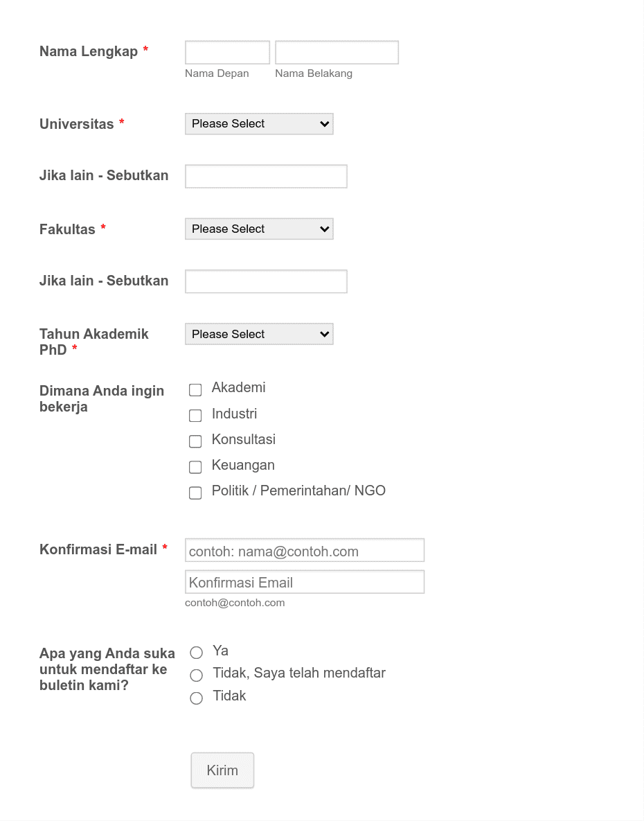Open the Tahun Akademik PhD dropdown

tap(259, 334)
